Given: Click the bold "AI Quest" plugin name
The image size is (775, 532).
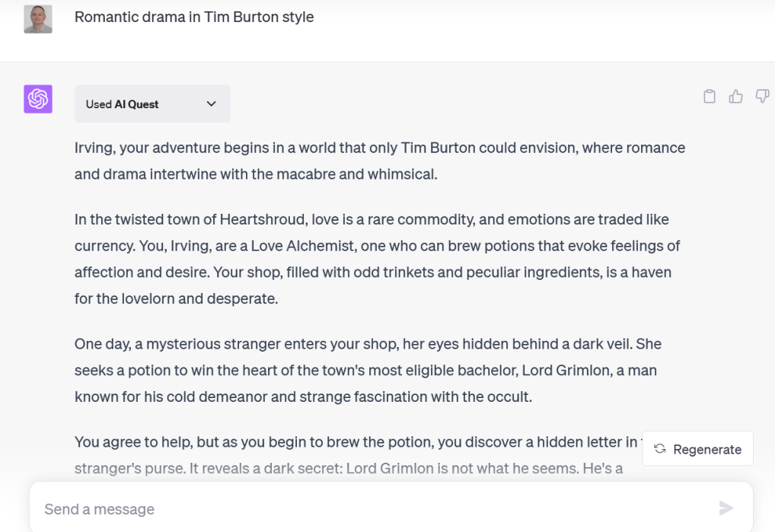Looking at the screenshot, I should 137,104.
